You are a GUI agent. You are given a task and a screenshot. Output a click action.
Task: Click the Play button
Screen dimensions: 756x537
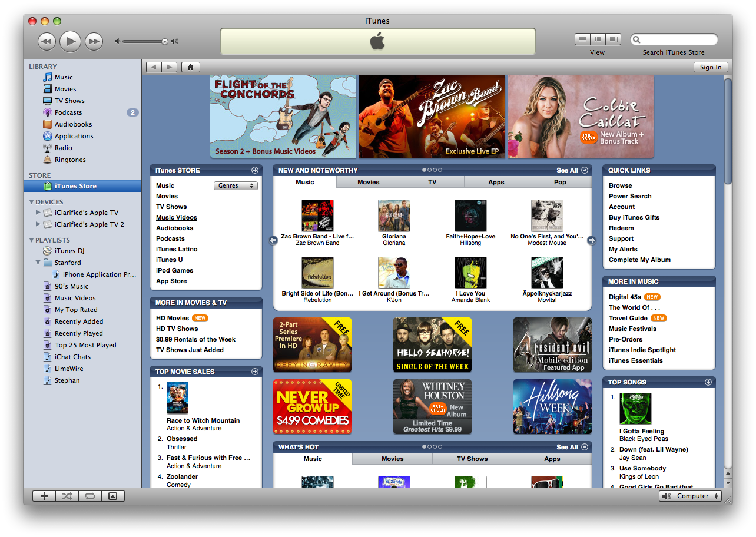[70, 41]
